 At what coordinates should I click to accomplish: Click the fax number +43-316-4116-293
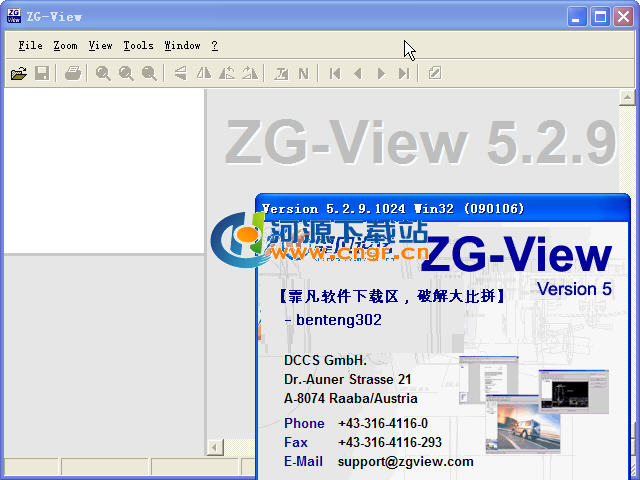click(x=389, y=442)
